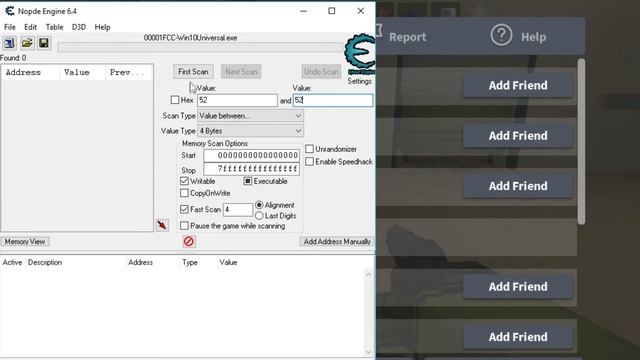
Task: Click the first Value input field
Action: (x=237, y=100)
